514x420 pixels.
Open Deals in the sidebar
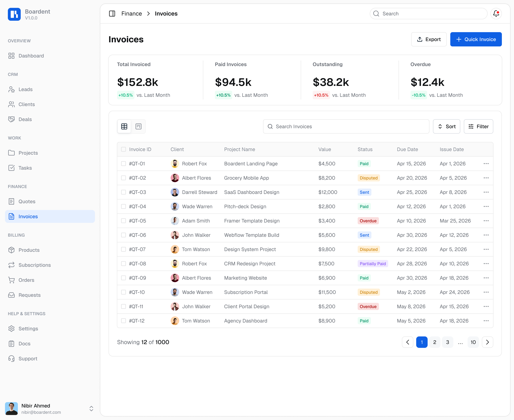50,119
